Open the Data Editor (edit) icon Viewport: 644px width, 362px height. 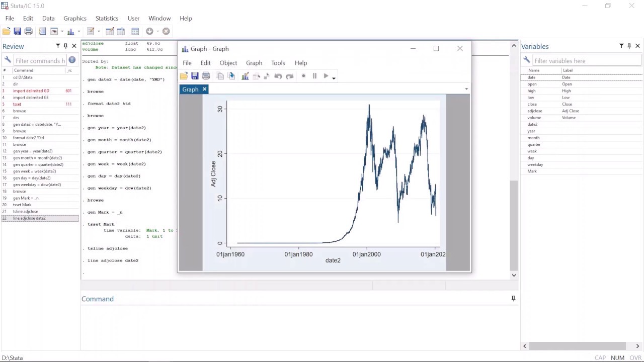110,31
